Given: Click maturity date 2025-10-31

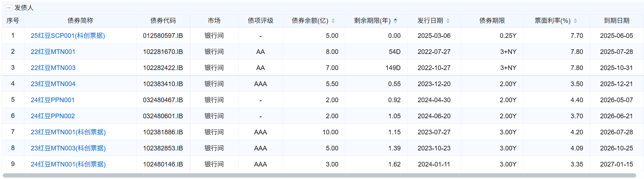Looking at the screenshot, I should point(616,68).
